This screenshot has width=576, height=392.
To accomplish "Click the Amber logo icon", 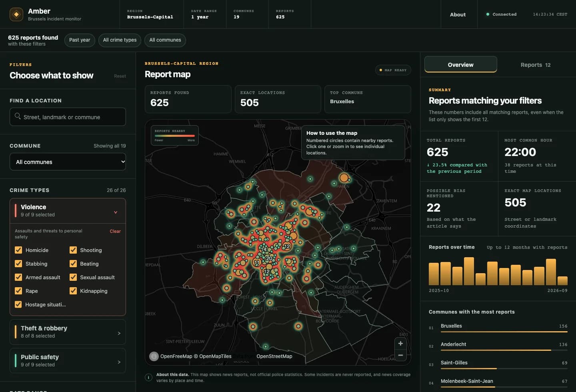I will click(x=16, y=14).
